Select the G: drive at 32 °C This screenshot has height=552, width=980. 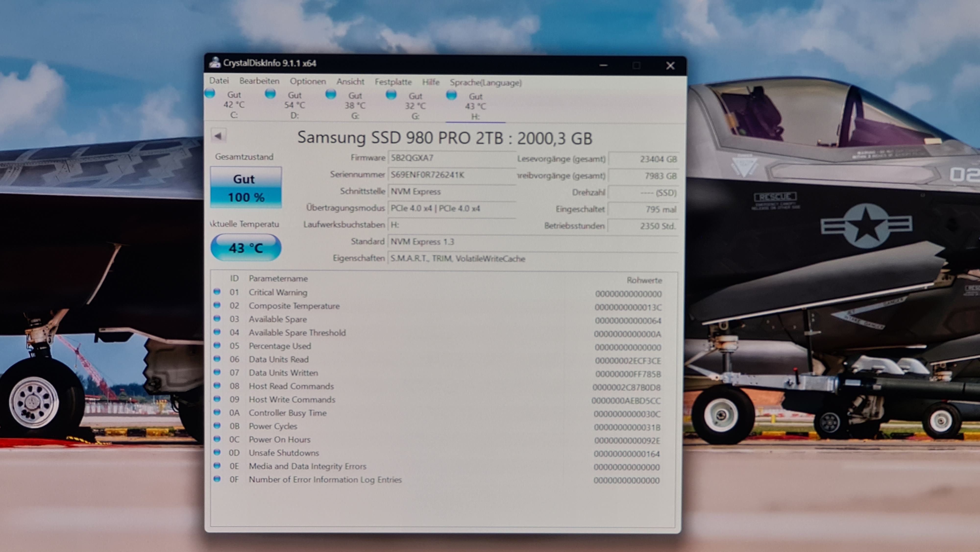(415, 106)
